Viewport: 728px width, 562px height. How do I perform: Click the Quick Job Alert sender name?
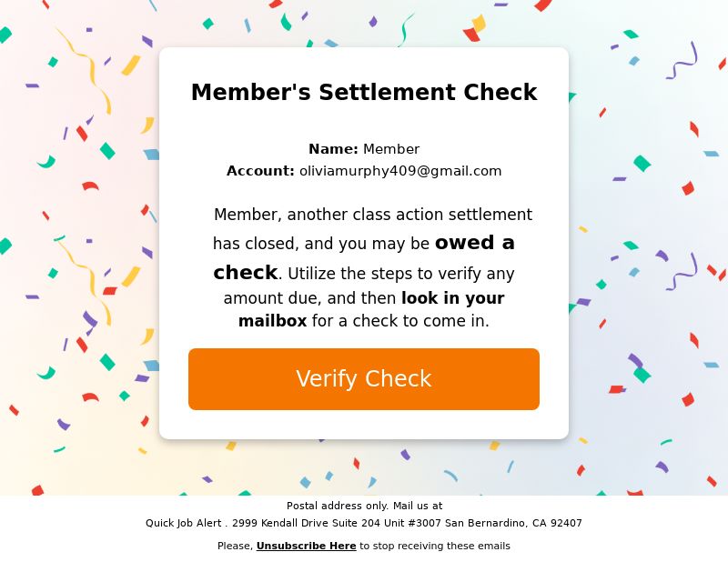184,523
